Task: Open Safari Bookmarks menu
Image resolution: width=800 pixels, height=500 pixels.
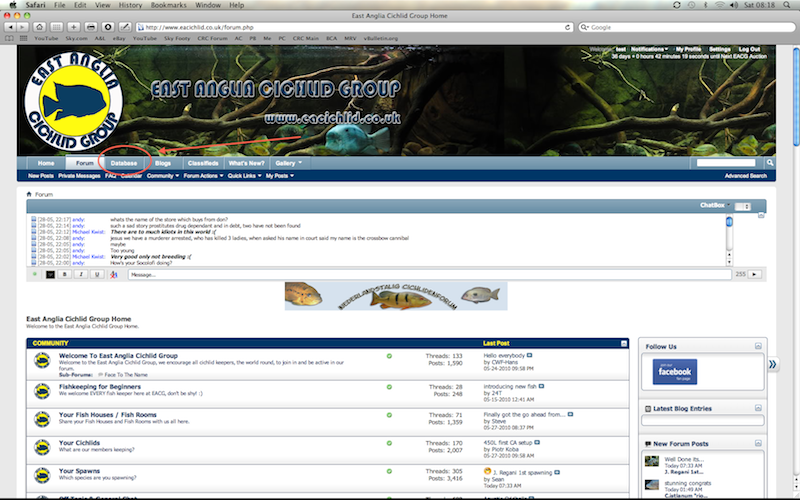Action: click(169, 5)
